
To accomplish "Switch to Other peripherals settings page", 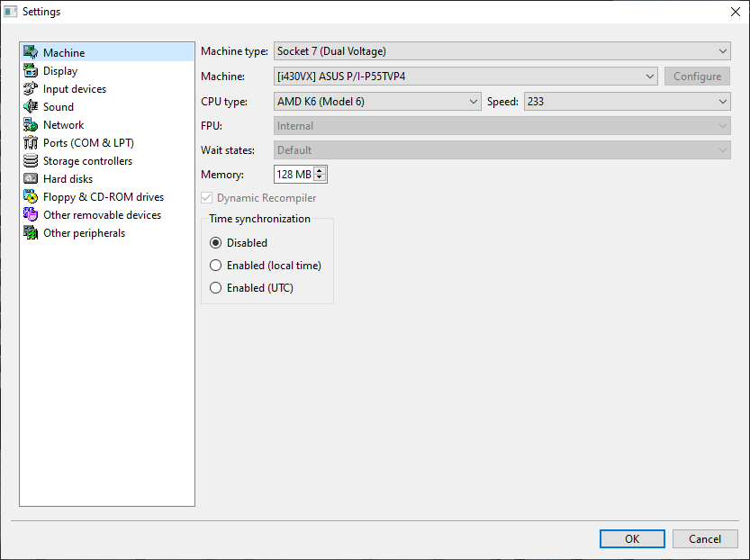I will (84, 233).
